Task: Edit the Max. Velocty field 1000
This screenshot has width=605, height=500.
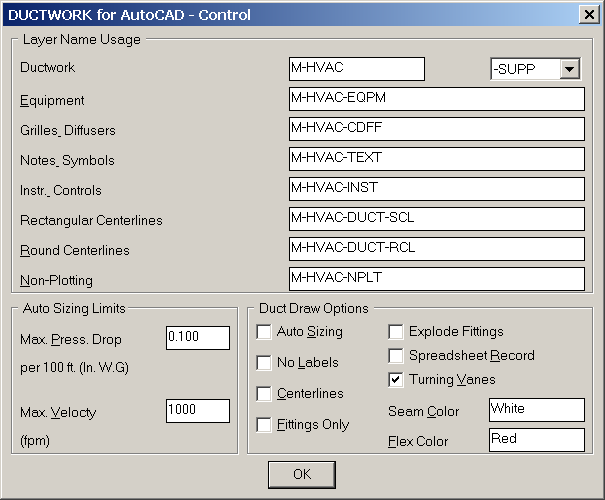Action: click(198, 411)
